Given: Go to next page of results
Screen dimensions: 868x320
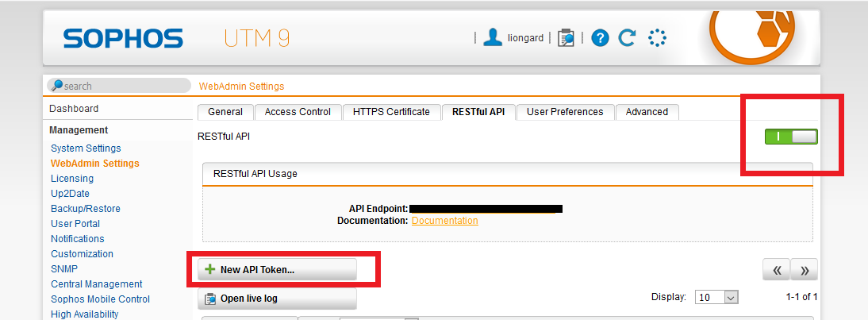Looking at the screenshot, I should 805,270.
